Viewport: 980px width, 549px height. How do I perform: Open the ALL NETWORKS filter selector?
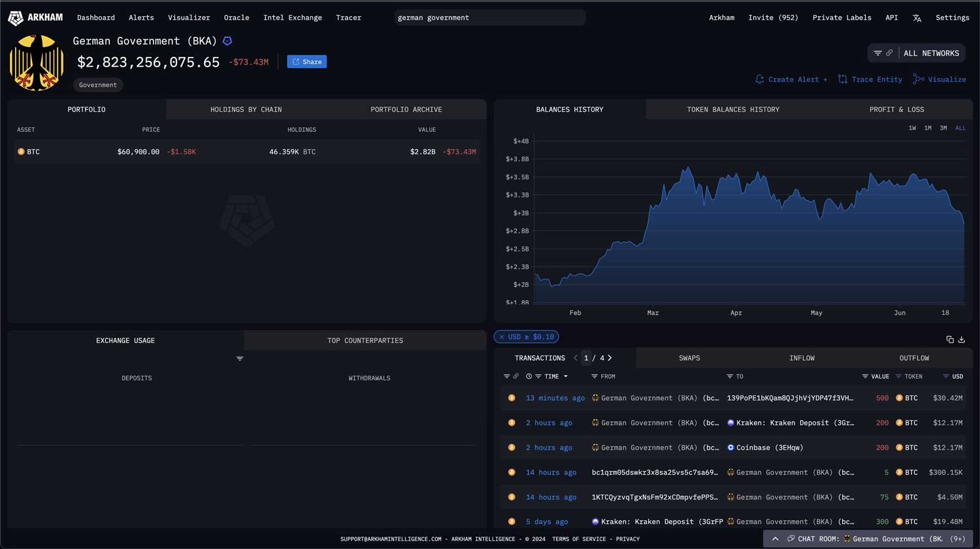tap(916, 53)
